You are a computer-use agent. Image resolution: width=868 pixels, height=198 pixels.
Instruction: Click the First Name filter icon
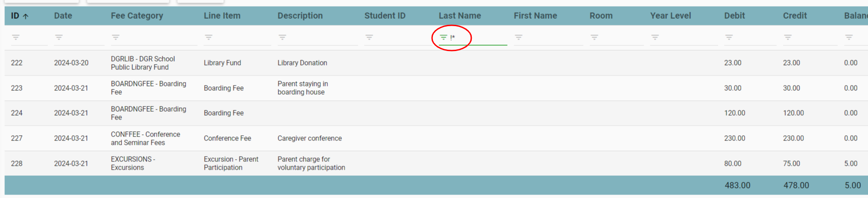(x=518, y=38)
